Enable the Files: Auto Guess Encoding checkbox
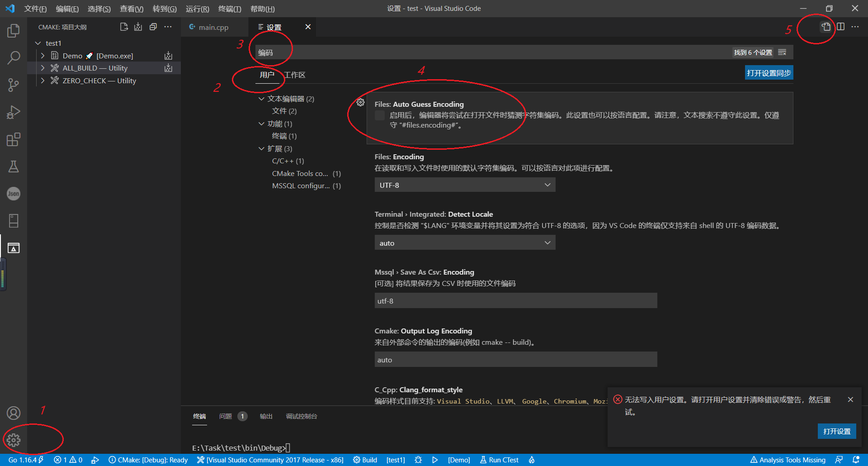868x466 pixels. click(380, 115)
